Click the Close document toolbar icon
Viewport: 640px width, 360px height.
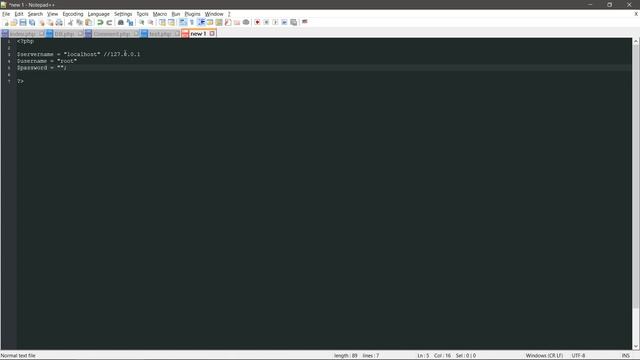[x=42, y=22]
